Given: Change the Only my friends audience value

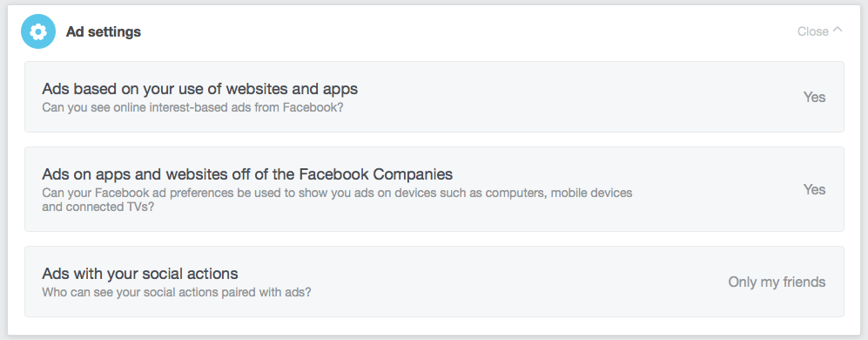Looking at the screenshot, I should click(777, 282).
